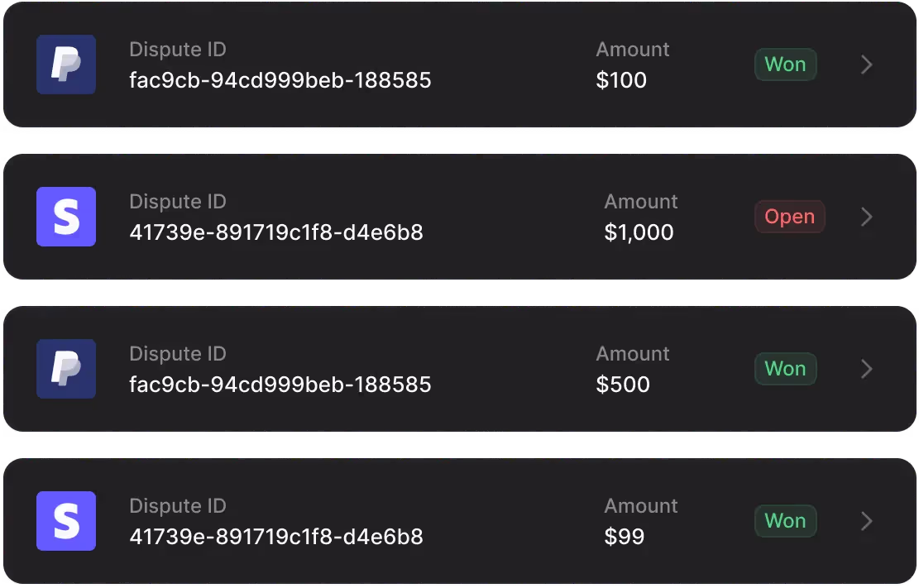The image size is (919, 588).
Task: Click the Won badge on the $500 dispute
Action: [x=785, y=369]
